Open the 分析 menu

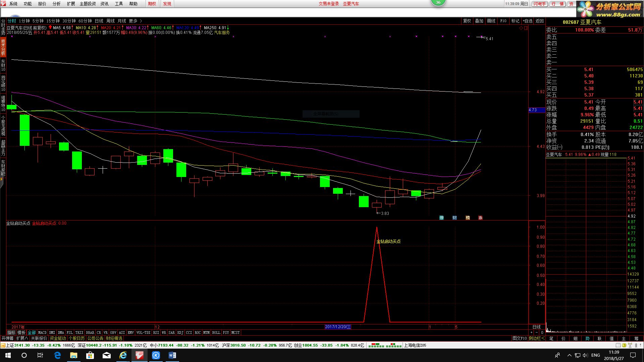point(57,4)
